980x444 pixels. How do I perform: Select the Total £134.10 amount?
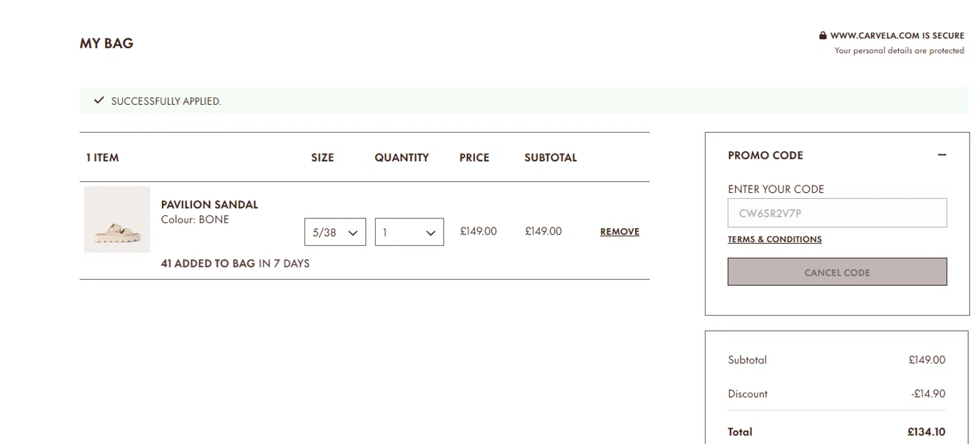tap(926, 432)
